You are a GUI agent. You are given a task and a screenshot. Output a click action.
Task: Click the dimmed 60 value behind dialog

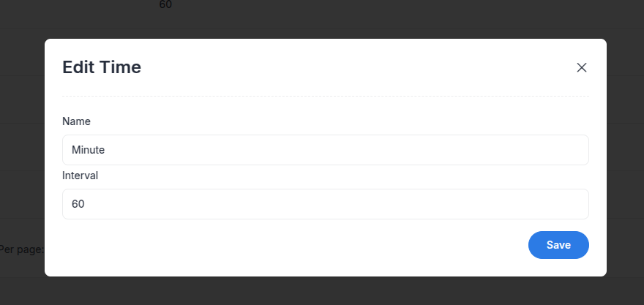(x=165, y=5)
